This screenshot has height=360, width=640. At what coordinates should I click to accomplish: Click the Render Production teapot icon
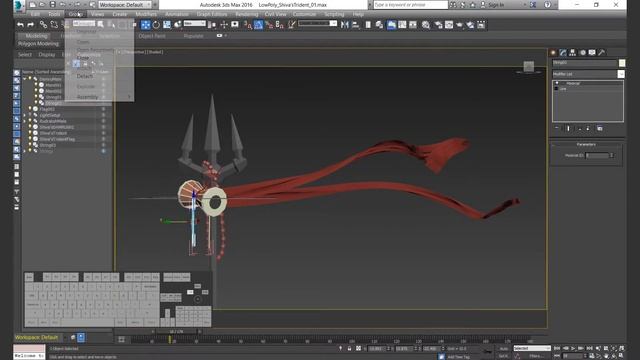click(x=460, y=25)
